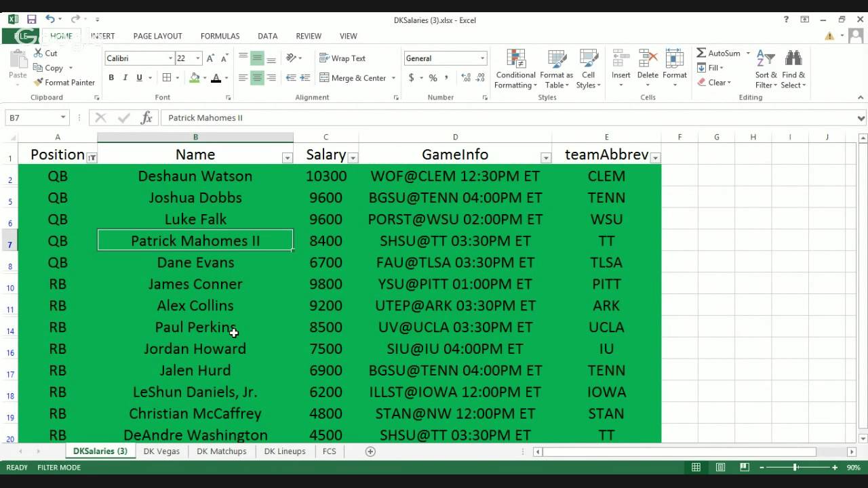Open Salary column filter dropdown
The width and height of the screenshot is (868, 488).
(x=353, y=158)
